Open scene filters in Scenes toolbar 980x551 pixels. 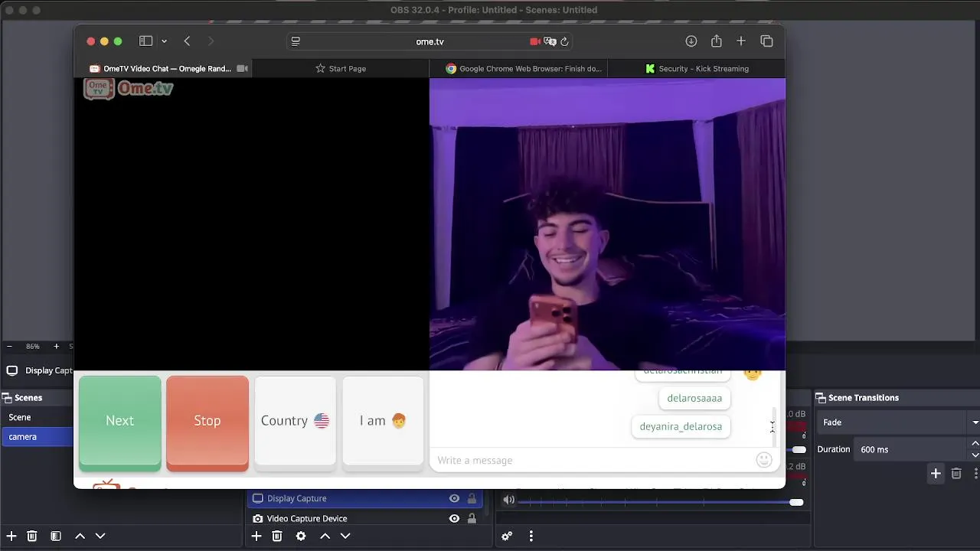tap(56, 536)
